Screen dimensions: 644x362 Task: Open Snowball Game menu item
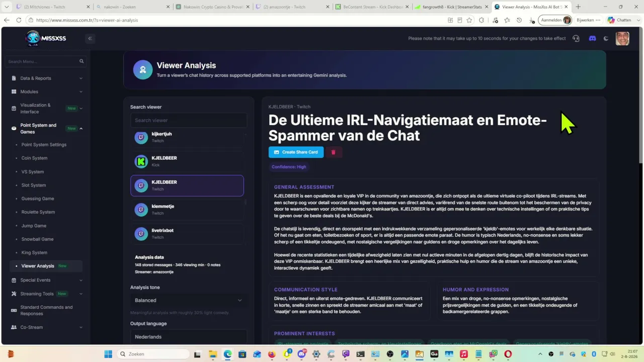tap(37, 239)
